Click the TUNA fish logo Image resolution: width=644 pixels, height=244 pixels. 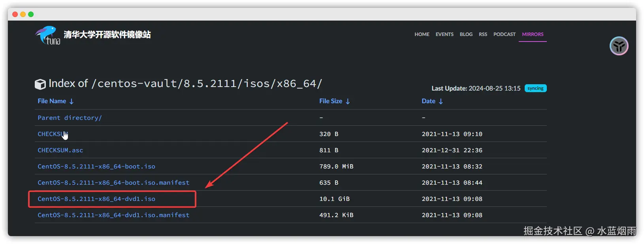pos(48,35)
